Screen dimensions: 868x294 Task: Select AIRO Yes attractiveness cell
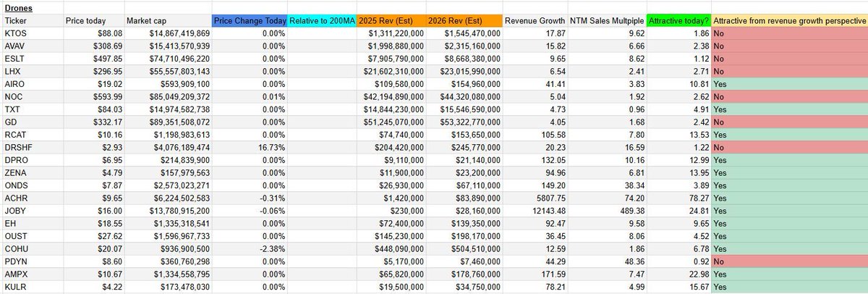click(x=789, y=84)
